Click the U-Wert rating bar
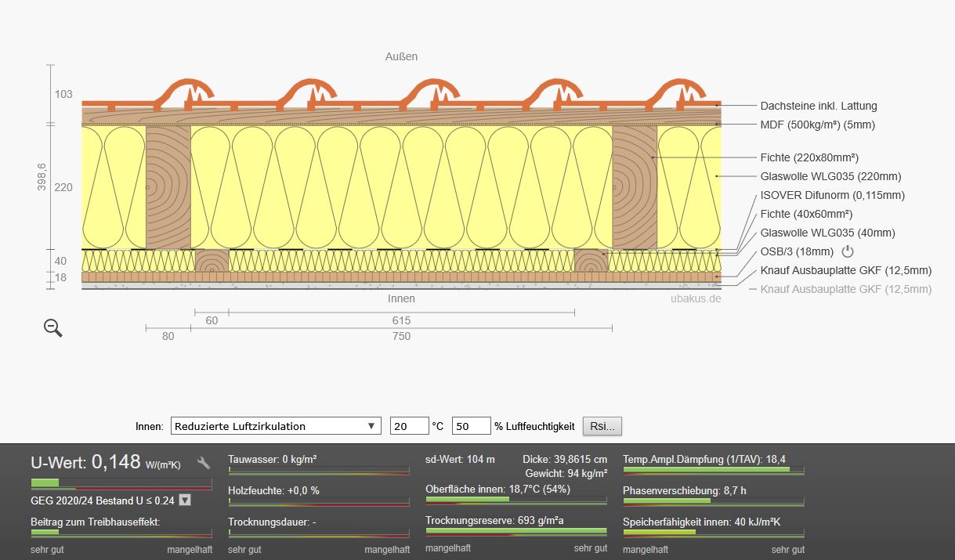Image resolution: width=955 pixels, height=560 pixels. point(121,483)
